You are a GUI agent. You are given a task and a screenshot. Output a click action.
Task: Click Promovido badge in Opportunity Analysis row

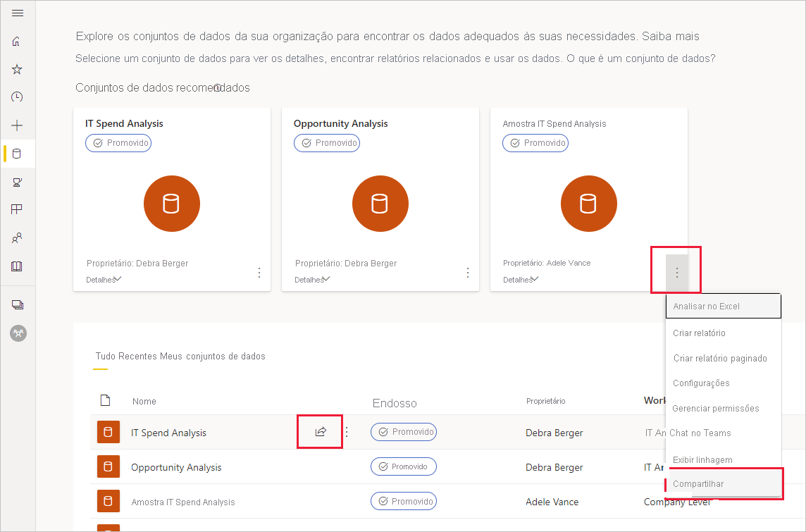click(x=404, y=466)
